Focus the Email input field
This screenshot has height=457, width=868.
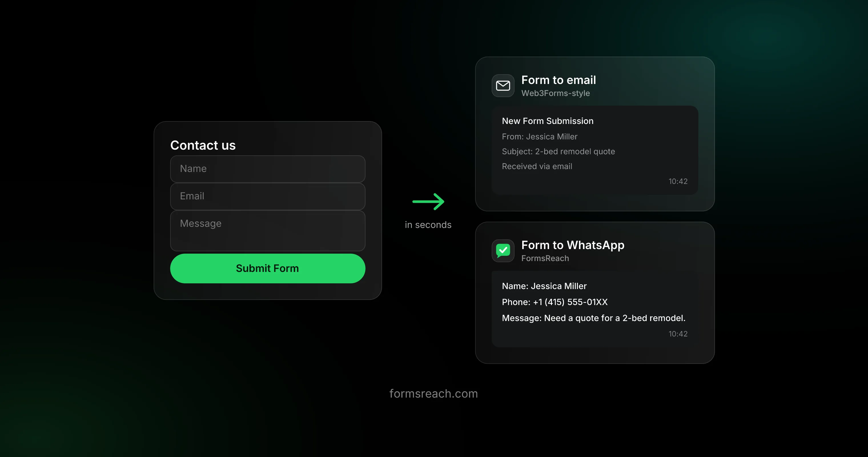point(268,196)
